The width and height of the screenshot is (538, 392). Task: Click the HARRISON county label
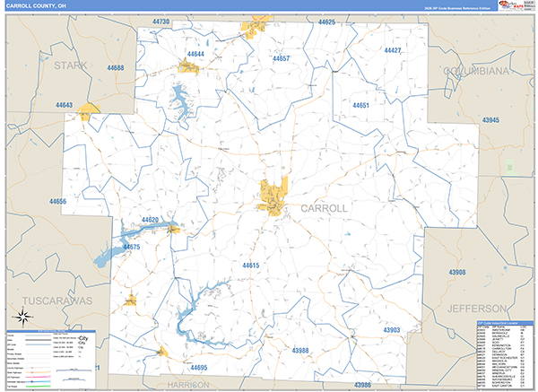(x=188, y=385)
